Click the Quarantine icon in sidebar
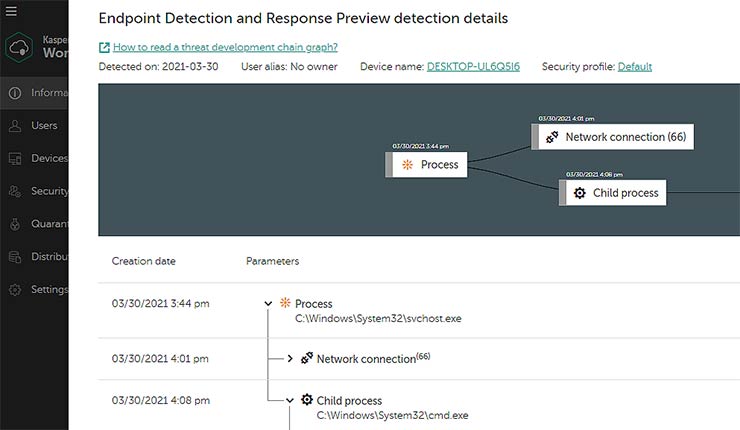Viewport: 740px width, 430px height. tap(15, 224)
